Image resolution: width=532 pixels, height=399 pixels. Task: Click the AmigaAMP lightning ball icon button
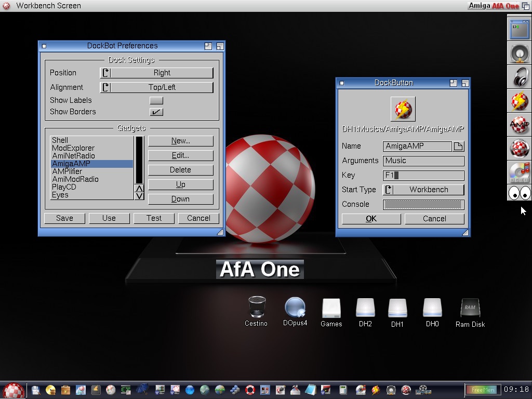click(403, 109)
